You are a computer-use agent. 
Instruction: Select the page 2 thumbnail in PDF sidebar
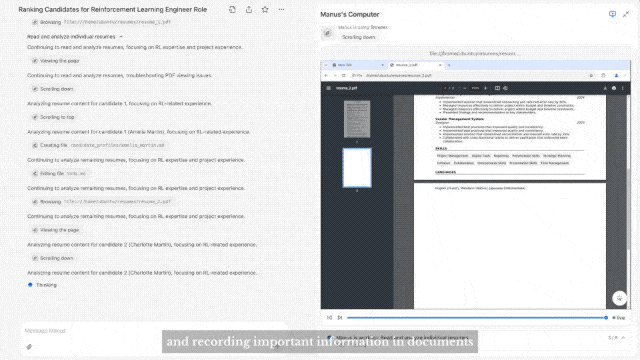click(357, 168)
